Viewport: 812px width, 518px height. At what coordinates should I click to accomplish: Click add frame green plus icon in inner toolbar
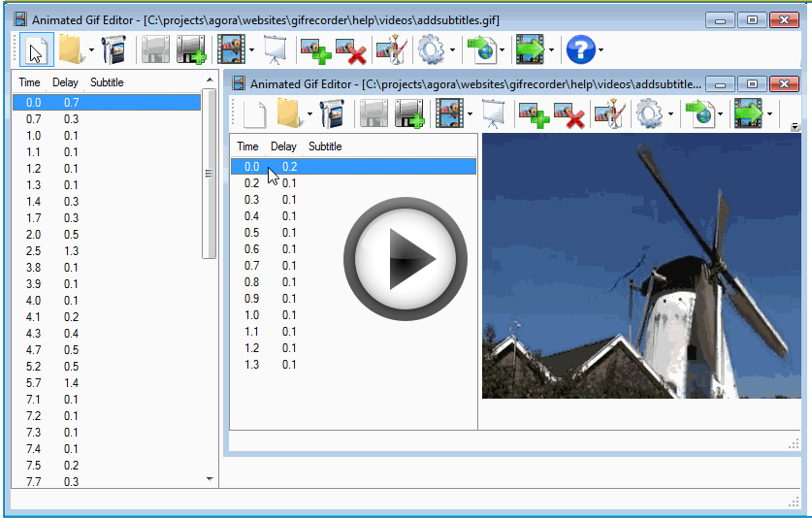click(x=534, y=115)
